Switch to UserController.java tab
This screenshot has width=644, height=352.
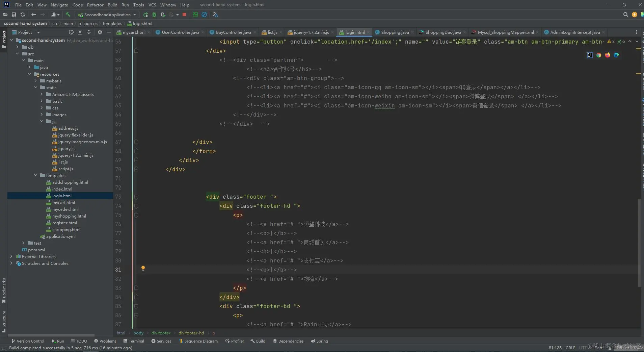pos(180,32)
